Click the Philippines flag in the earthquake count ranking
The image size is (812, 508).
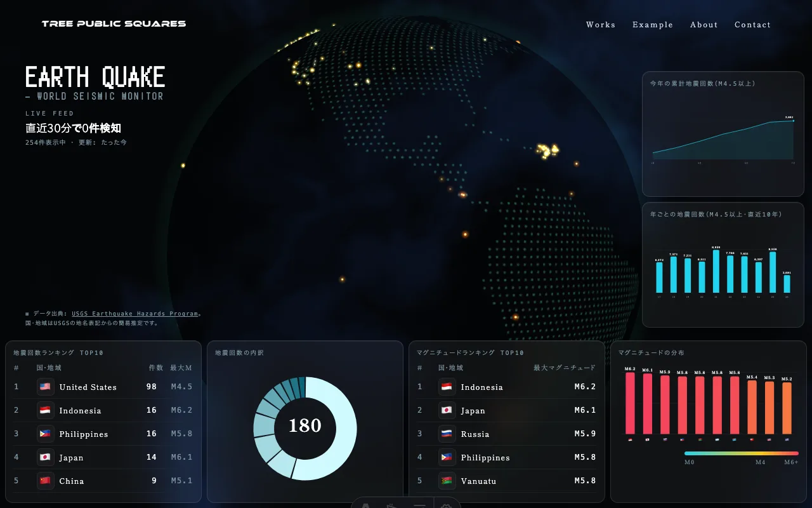click(46, 434)
